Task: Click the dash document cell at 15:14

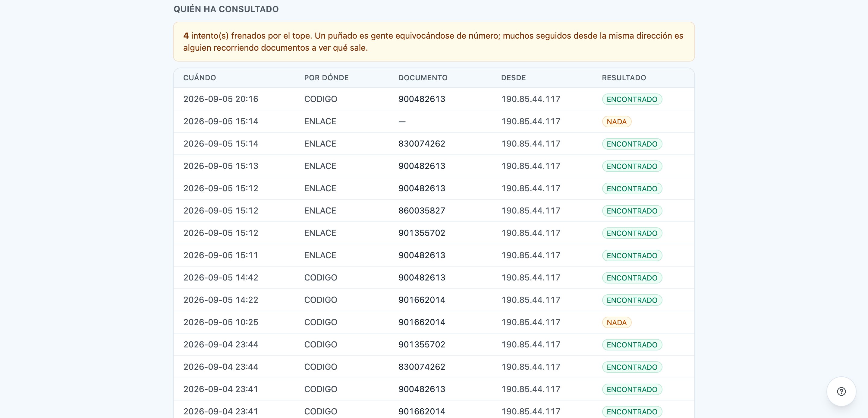Action: [x=402, y=121]
